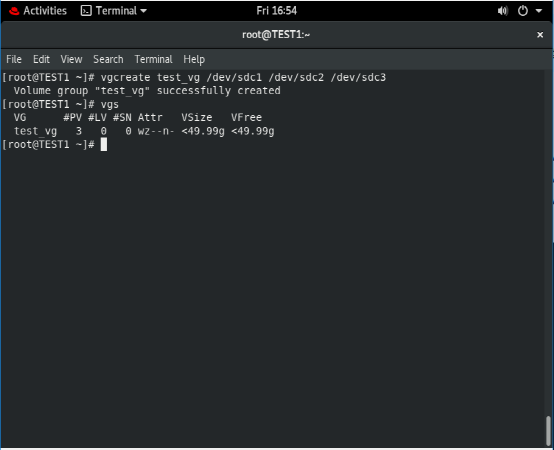
Task: Close the root@TEST1 terminal window
Action: (540, 35)
